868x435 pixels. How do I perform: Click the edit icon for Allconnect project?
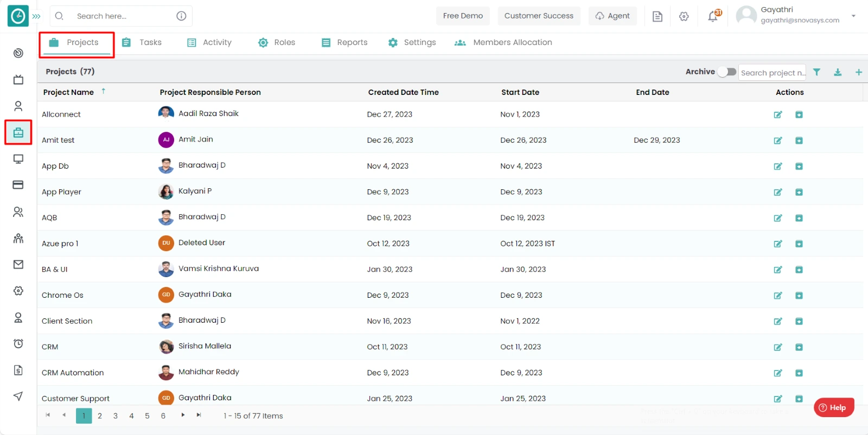pos(777,114)
